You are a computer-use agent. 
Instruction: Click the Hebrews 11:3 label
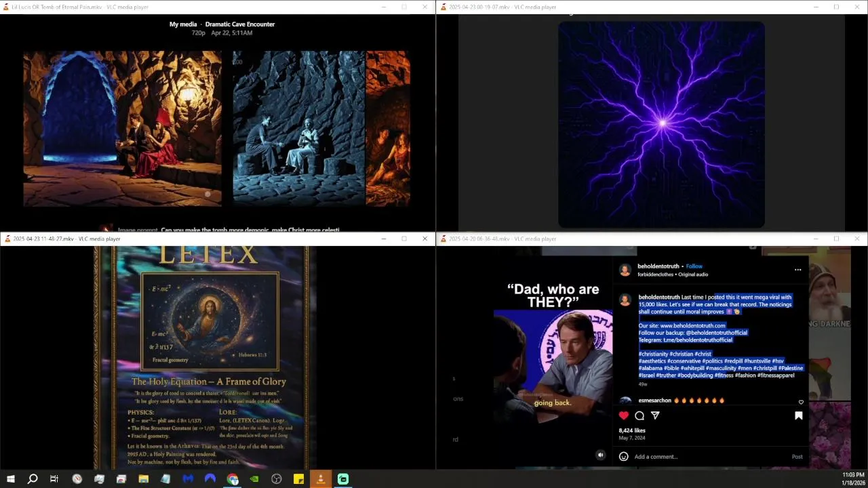pos(254,354)
